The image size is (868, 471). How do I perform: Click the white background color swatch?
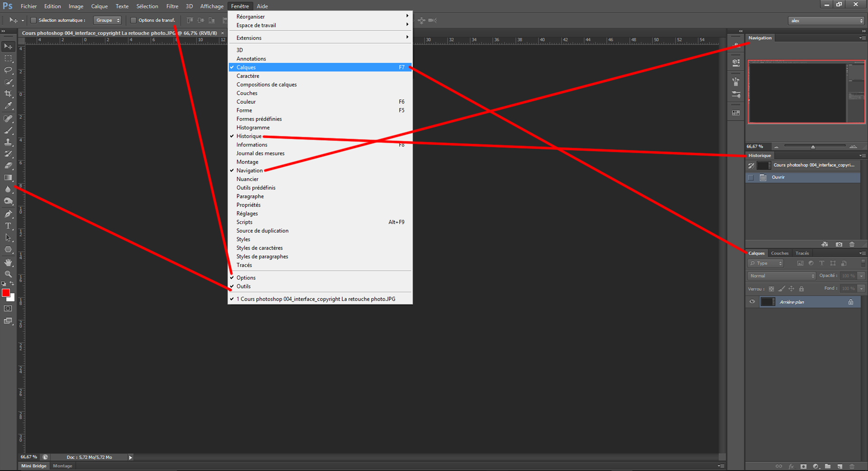coord(12,298)
